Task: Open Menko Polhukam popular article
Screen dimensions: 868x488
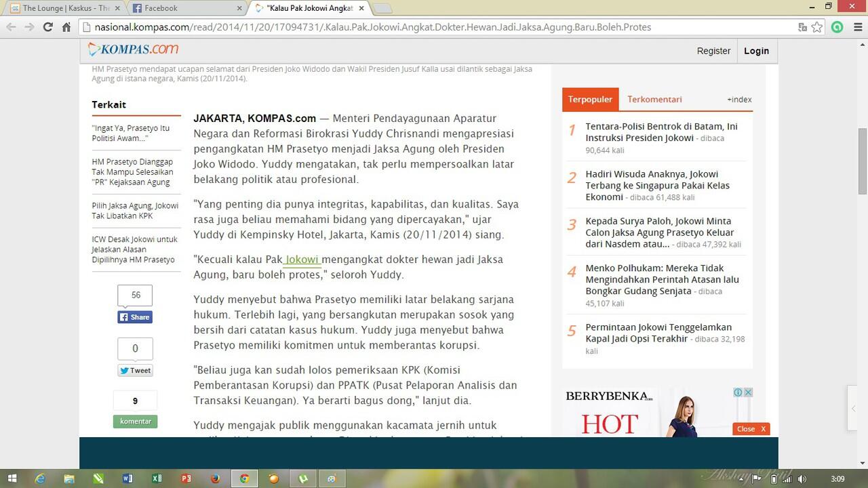Action: tap(662, 279)
